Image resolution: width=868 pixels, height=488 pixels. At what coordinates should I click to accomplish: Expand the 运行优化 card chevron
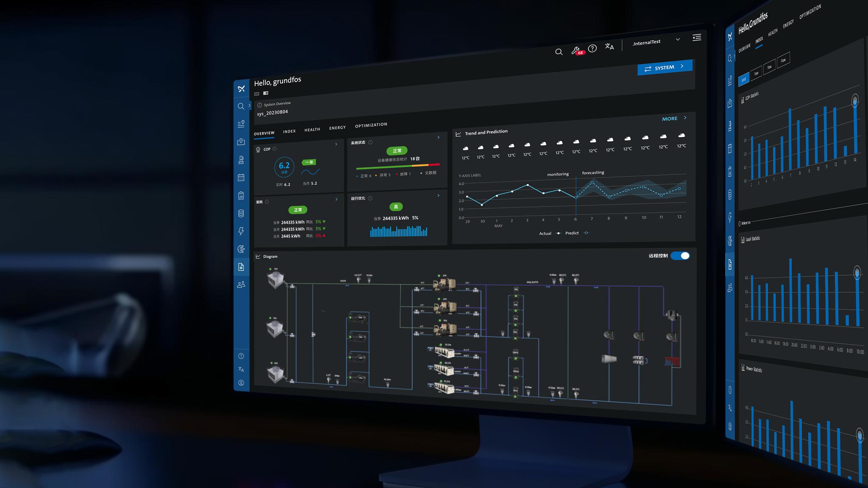coord(438,195)
